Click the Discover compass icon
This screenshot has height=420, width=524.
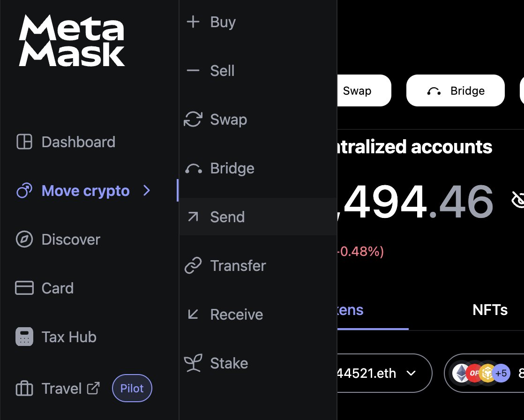pos(24,240)
